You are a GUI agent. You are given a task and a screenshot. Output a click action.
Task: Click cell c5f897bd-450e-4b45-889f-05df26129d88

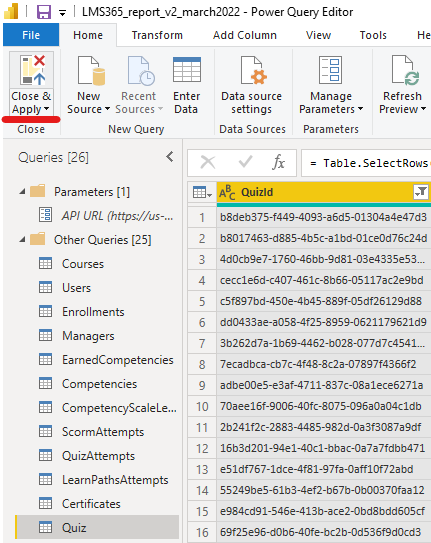point(324,301)
